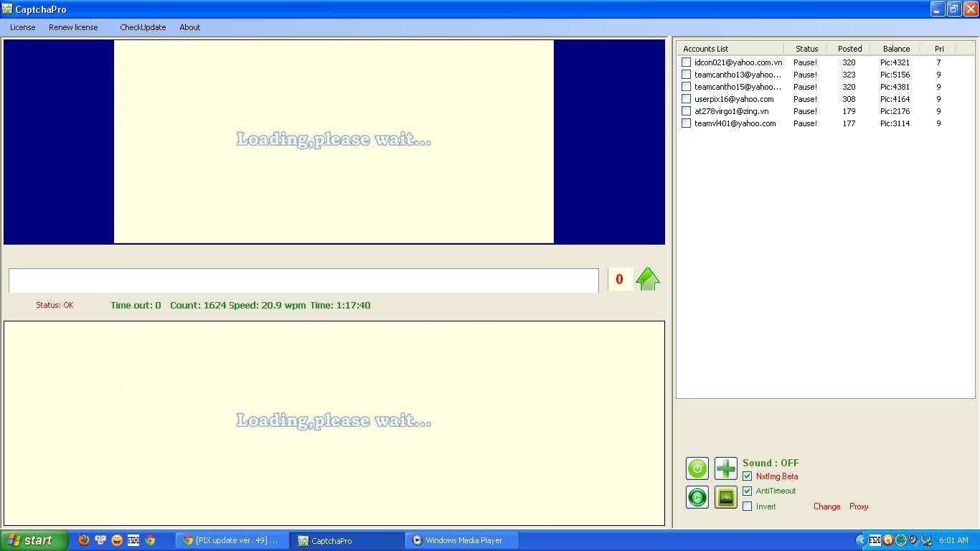Viewport: 980px width, 551px height.
Task: Tick the checkbox for userpix16@yahoo.com
Action: 686,99
